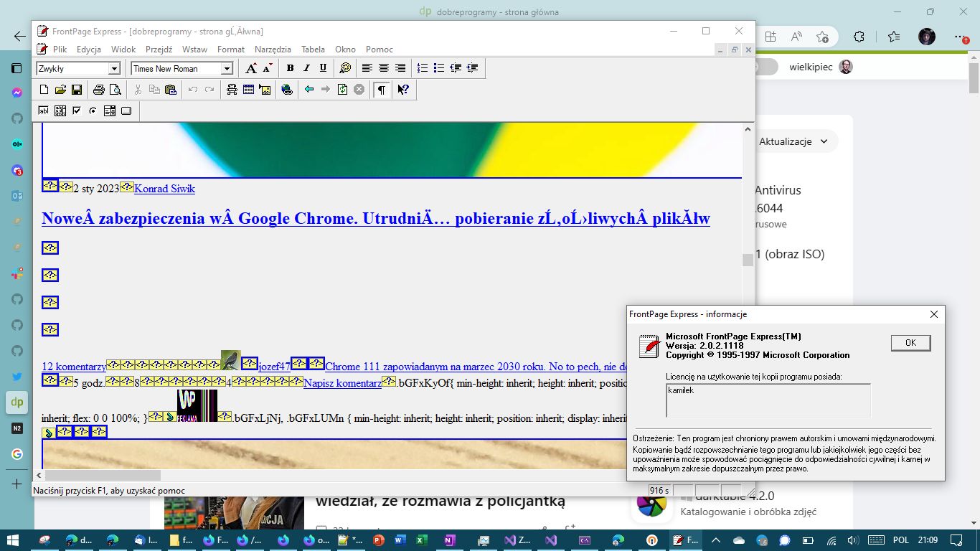Insert a WebBot component using the robot icon
Viewport: 980px width, 551px height.
pos(232,89)
